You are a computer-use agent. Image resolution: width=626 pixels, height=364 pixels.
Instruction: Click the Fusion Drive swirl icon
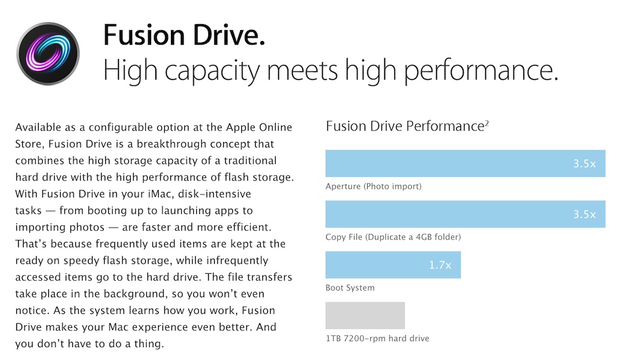tap(48, 54)
